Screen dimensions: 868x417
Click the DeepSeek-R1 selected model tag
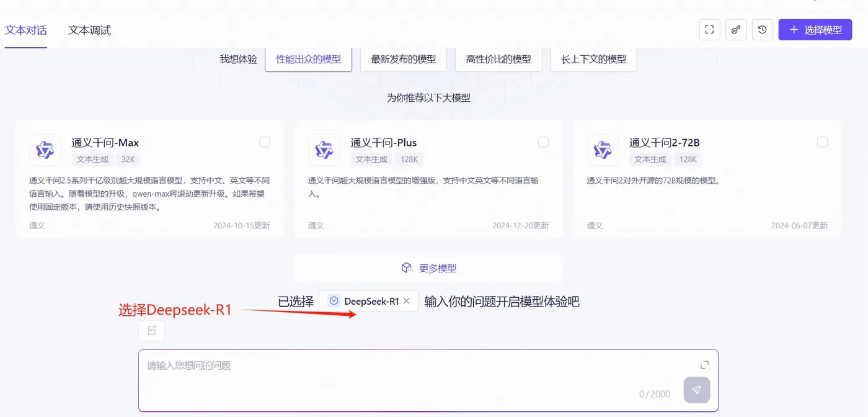coord(369,301)
